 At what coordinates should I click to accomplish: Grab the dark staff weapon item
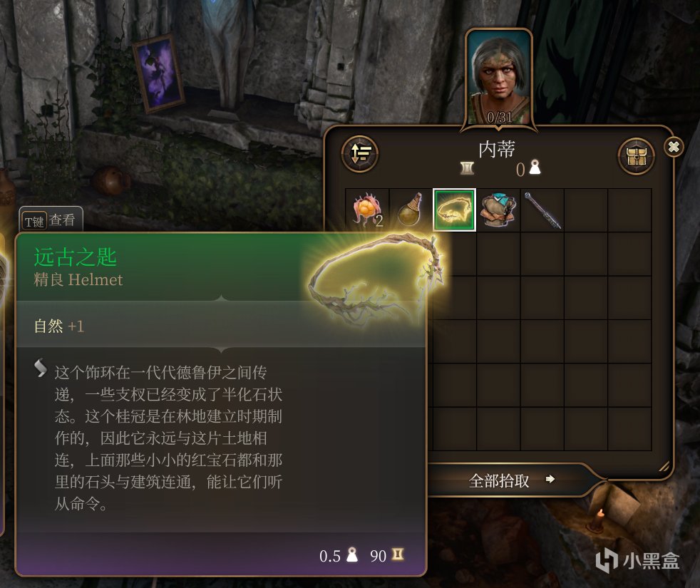point(542,210)
